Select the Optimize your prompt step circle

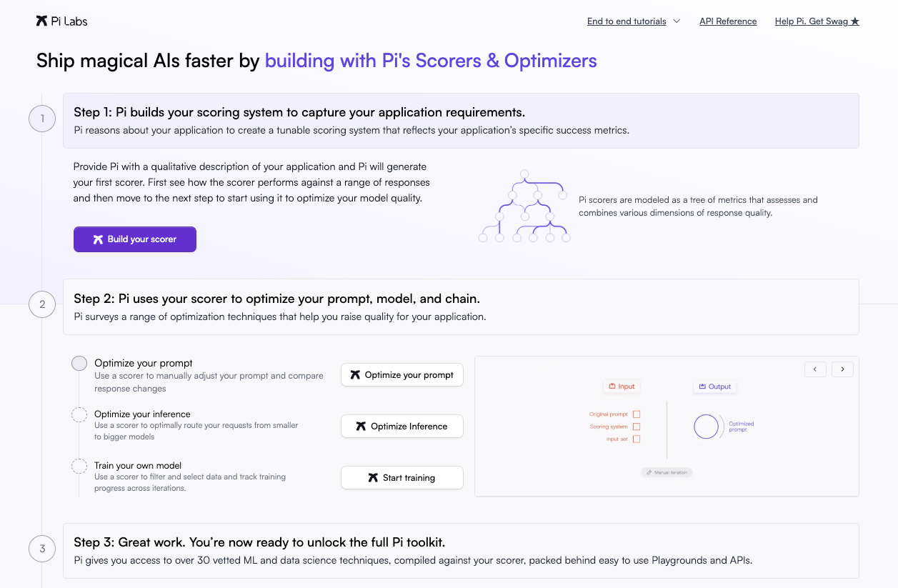pyautogui.click(x=79, y=364)
